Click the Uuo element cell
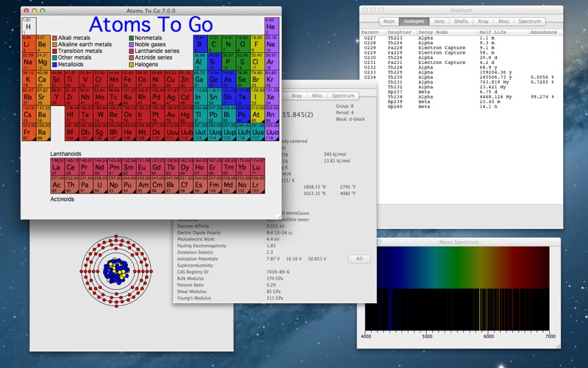Screen dimensions: 588x368 pos(271,132)
